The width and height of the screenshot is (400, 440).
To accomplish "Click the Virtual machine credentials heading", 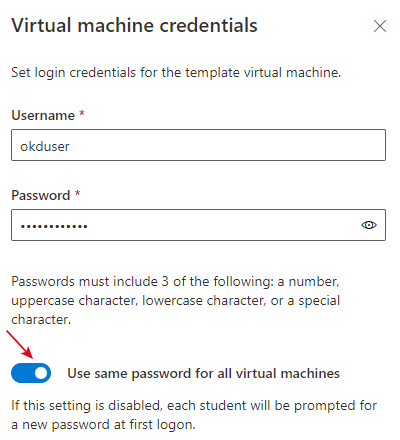I will point(134,25).
